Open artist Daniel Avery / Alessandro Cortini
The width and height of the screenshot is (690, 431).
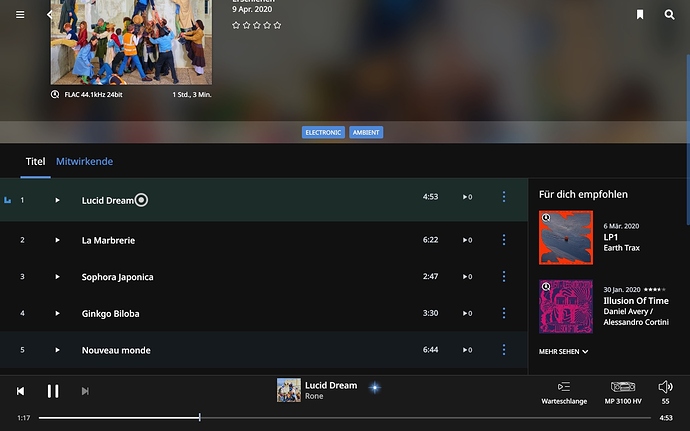click(x=636, y=317)
